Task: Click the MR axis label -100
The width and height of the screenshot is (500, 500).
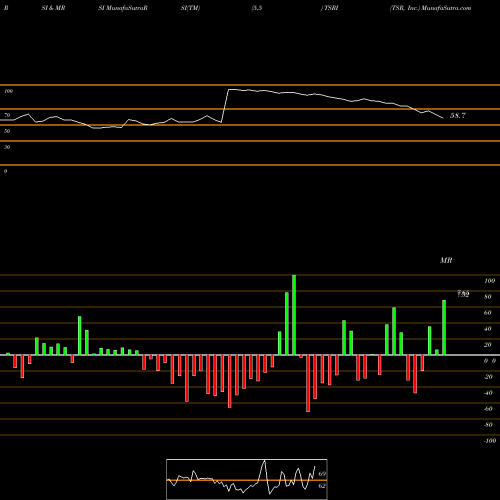Action: (490, 441)
